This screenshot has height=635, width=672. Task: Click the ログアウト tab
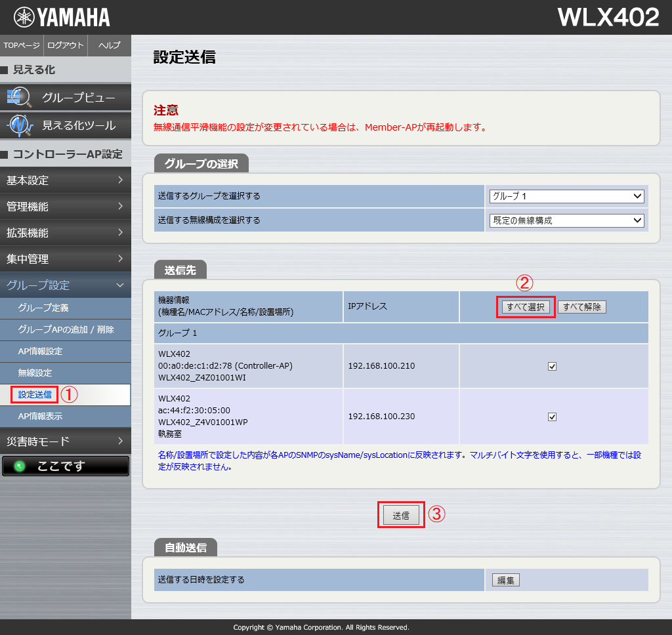click(x=66, y=45)
